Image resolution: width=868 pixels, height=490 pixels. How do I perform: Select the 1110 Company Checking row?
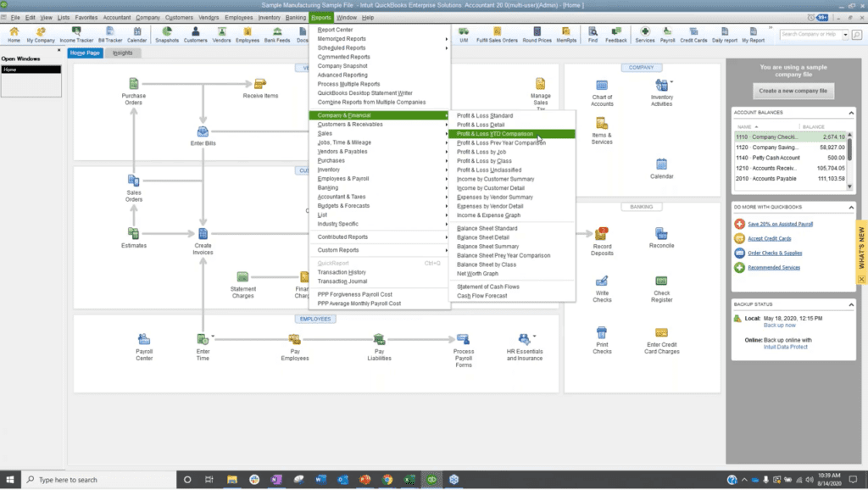click(790, 136)
